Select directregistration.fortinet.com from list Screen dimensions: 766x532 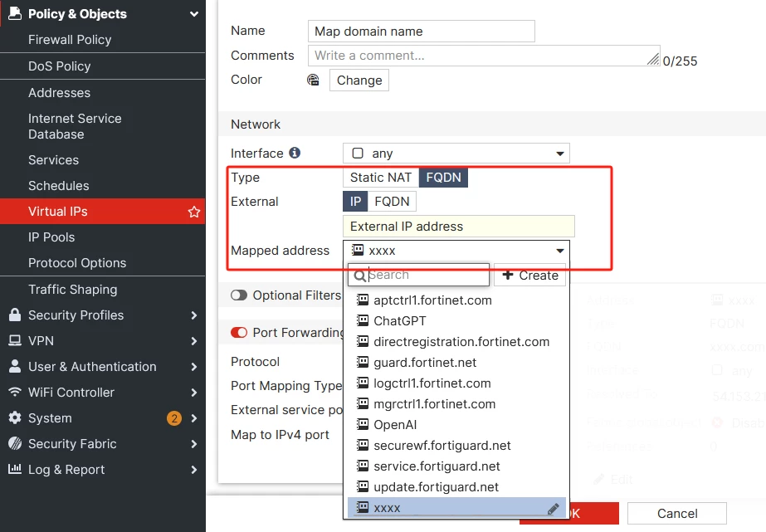[456, 341]
